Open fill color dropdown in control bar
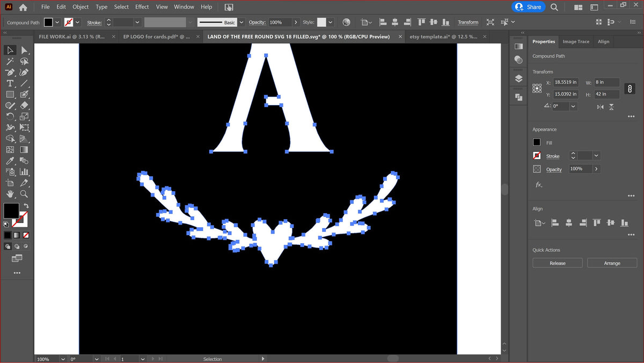The width and height of the screenshot is (644, 363). 57,22
